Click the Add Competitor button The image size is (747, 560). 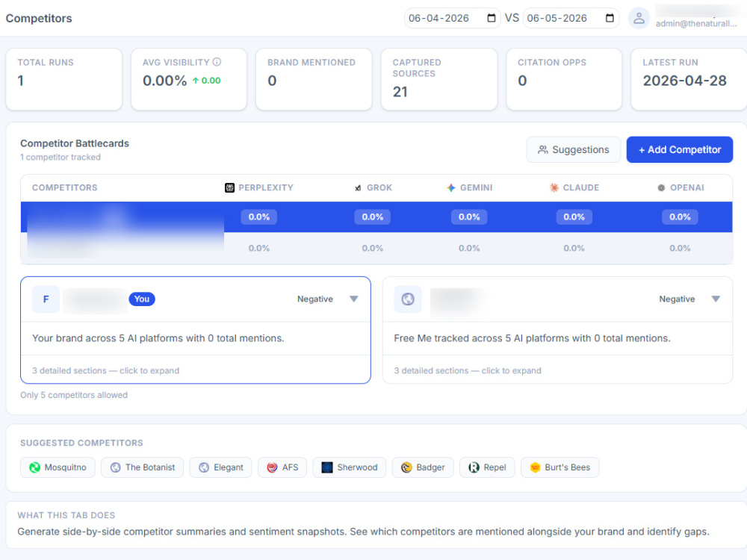point(679,149)
